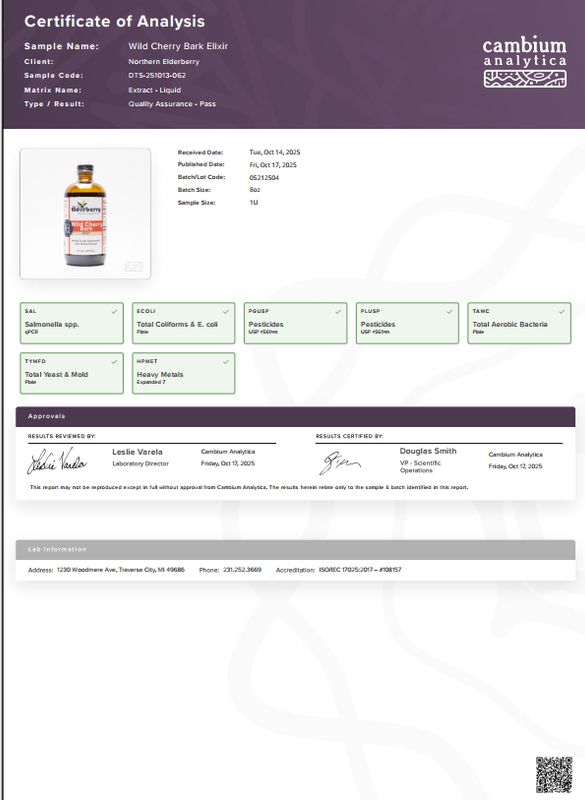This screenshot has width=585, height=800.
Task: Click the Woodmere Ave lab address
Action: 121,569
